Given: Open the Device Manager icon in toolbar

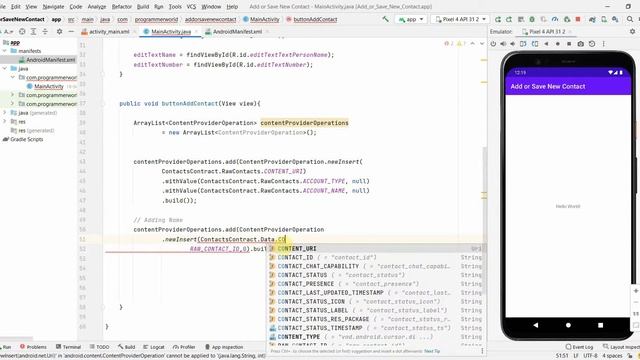Looking at the screenshot, I should coord(604,19).
